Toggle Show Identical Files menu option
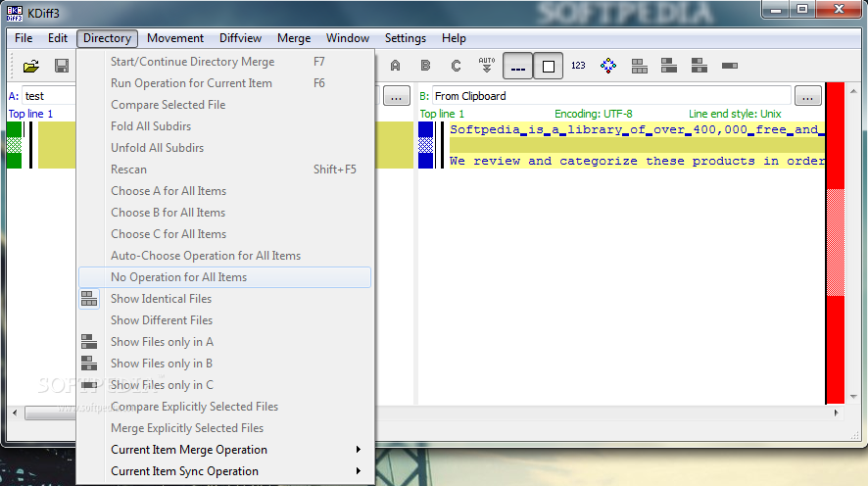 [224, 299]
